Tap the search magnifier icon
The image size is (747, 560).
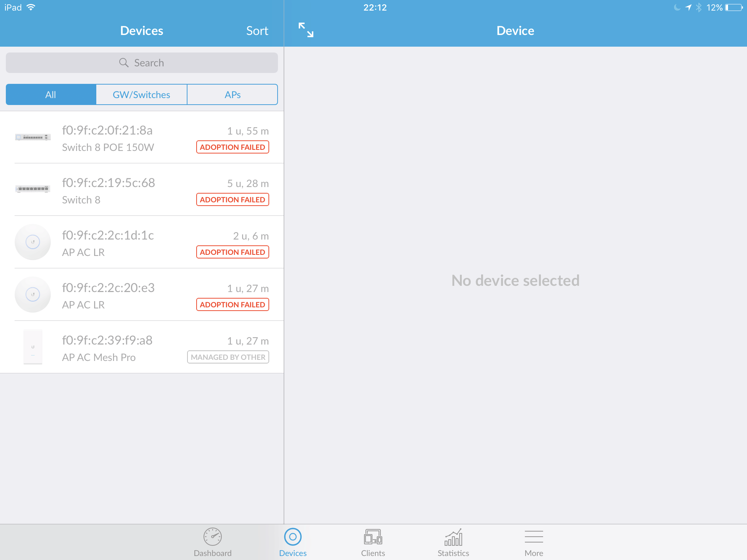(x=124, y=63)
